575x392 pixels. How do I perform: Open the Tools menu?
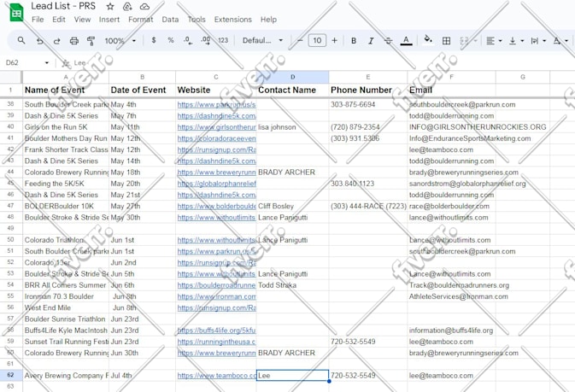pyautogui.click(x=197, y=20)
